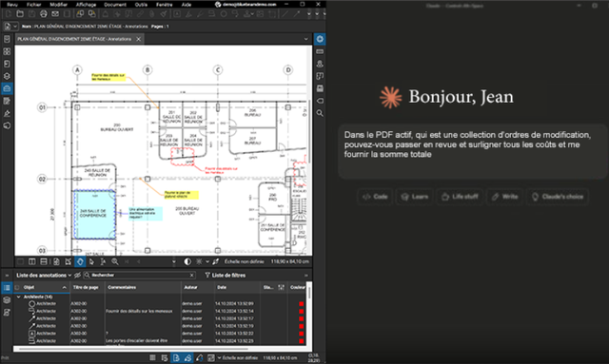The width and height of the screenshot is (609, 364).
Task: Toggle split view horizontal in navigation bar
Action: coord(44,262)
